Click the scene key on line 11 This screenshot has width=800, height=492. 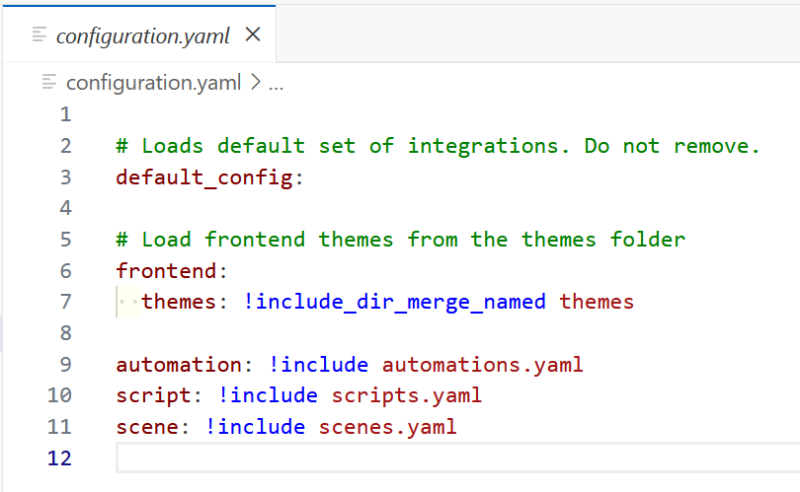147,427
